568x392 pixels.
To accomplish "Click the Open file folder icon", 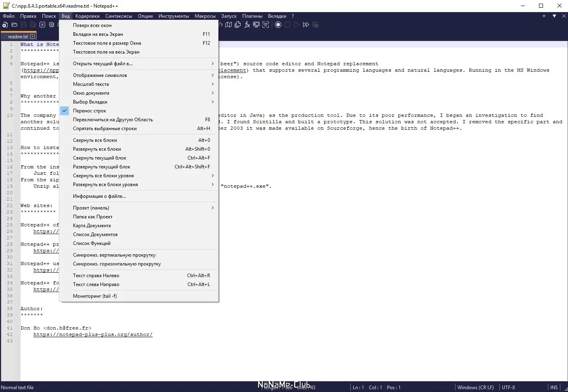I will coord(15,25).
